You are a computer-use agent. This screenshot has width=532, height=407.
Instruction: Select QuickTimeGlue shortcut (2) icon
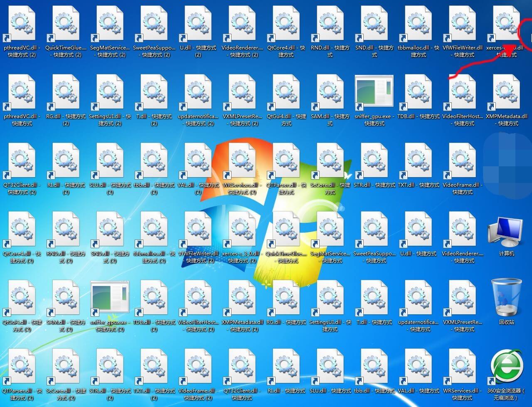pyautogui.click(x=65, y=25)
